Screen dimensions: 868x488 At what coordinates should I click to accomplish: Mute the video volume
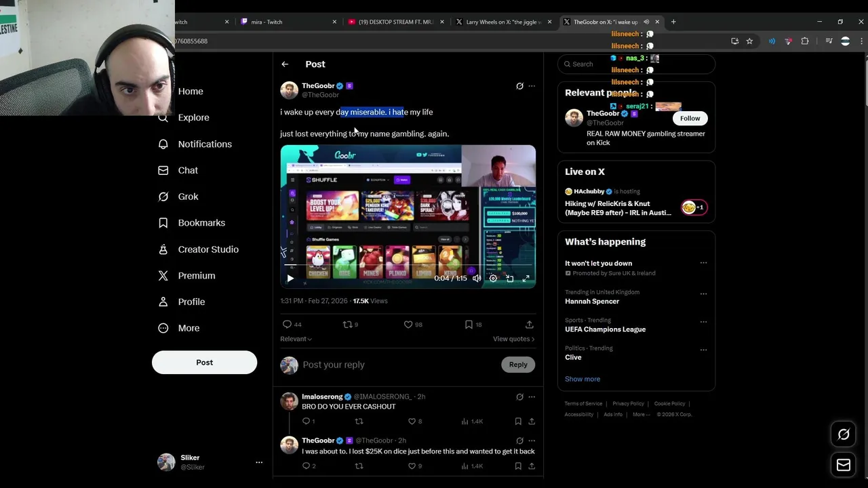tap(477, 278)
